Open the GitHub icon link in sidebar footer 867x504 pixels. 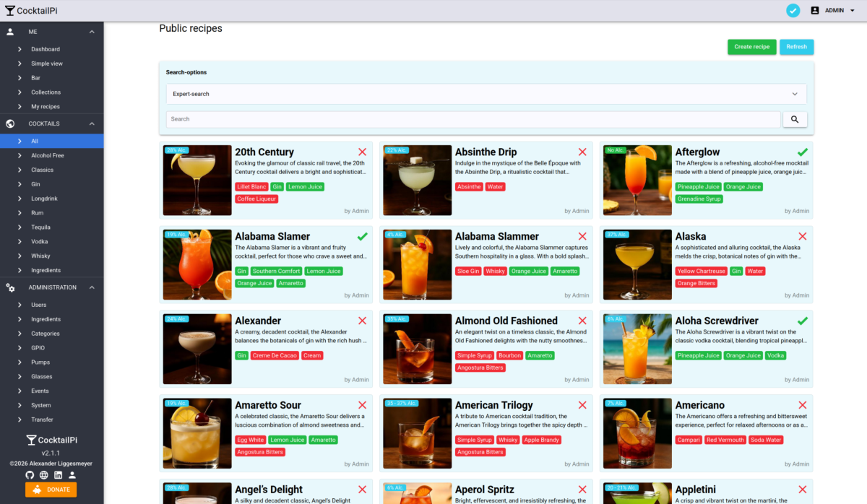(x=30, y=475)
